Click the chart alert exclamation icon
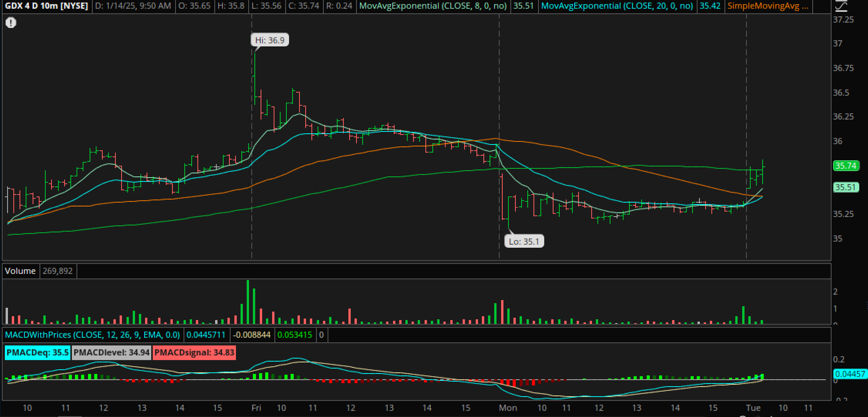Image resolution: width=868 pixels, height=417 pixels. pyautogui.click(x=11, y=23)
